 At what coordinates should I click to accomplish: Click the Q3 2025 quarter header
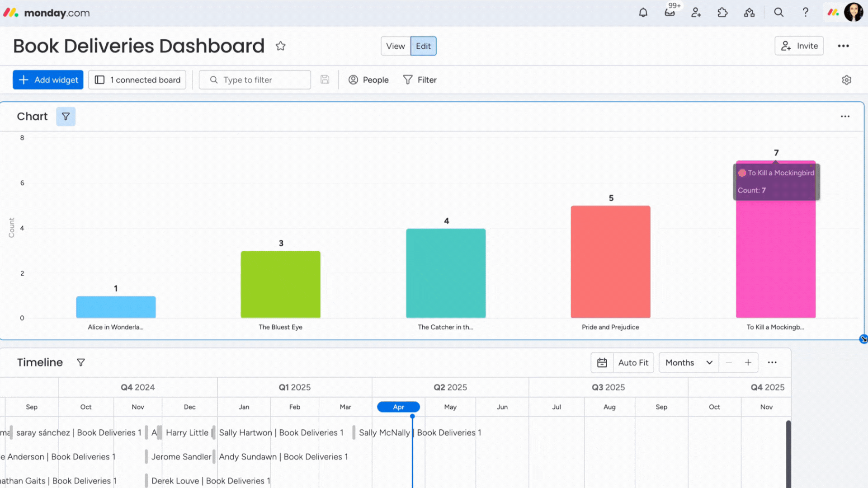pos(609,387)
